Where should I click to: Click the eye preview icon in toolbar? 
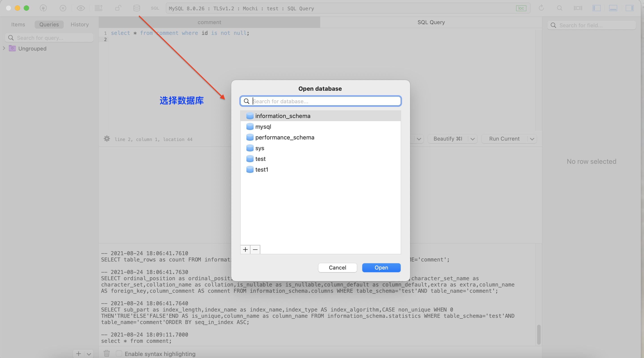click(x=80, y=8)
